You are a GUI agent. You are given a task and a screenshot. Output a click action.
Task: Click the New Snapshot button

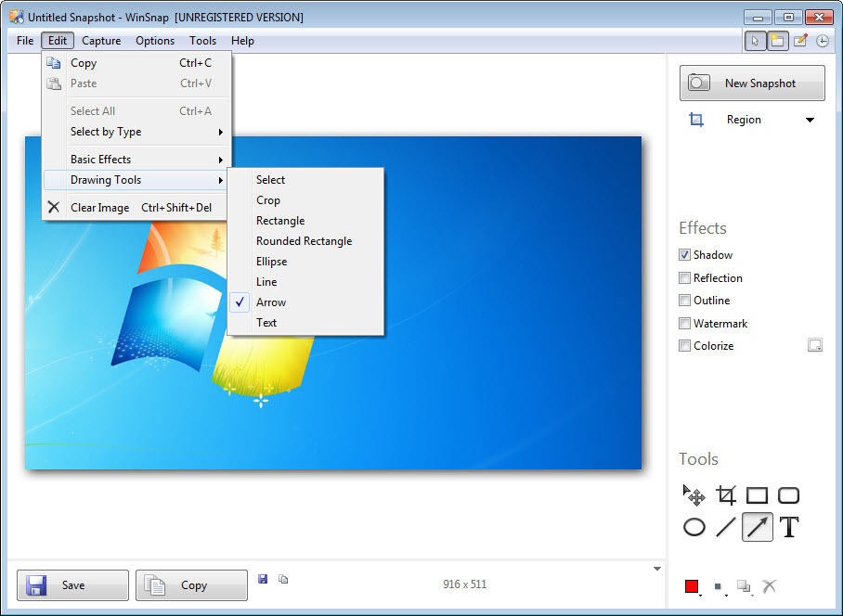point(752,83)
